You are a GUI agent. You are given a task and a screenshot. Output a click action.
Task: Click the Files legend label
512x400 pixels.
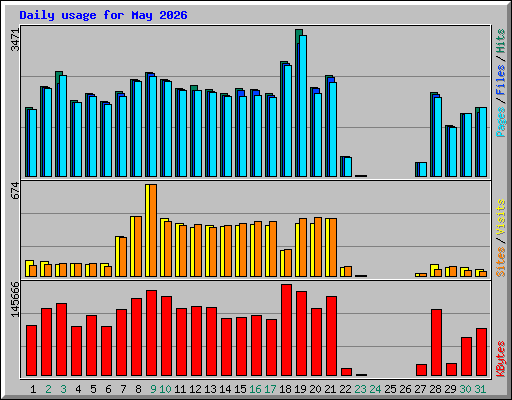point(501,80)
